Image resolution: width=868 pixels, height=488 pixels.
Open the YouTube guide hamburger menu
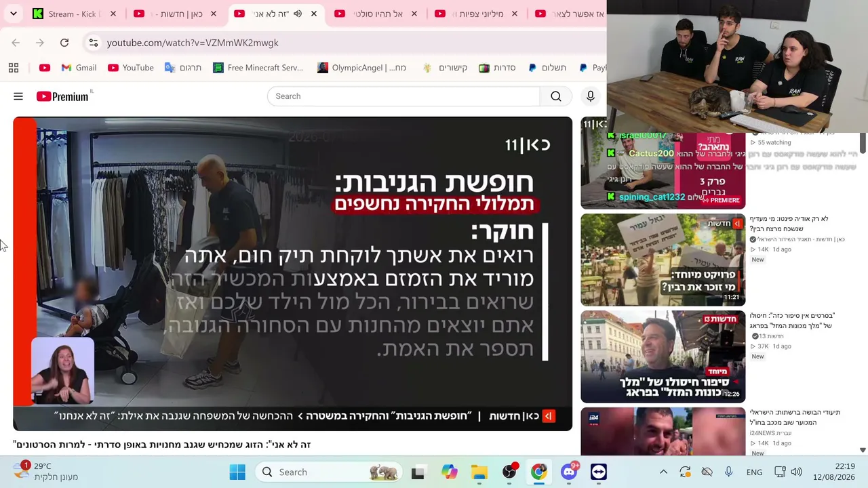(x=18, y=96)
